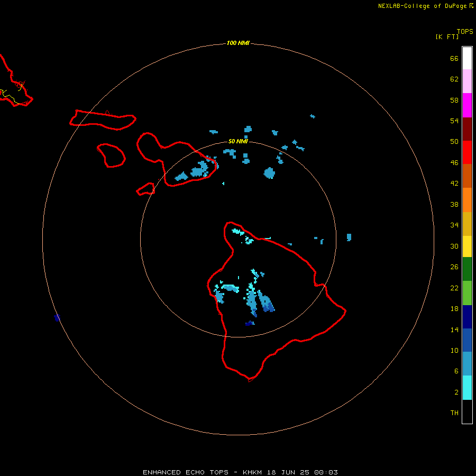This screenshot has width=476, height=476.
Task: Click the 100 NMI range ring label
Action: [238, 43]
